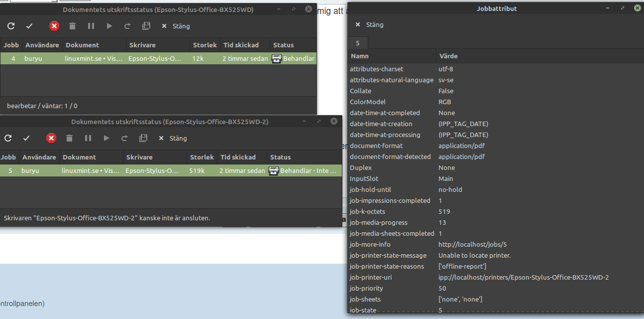Release job play icon in Epson-Stylus-Office-BX525WD window

coord(109,26)
